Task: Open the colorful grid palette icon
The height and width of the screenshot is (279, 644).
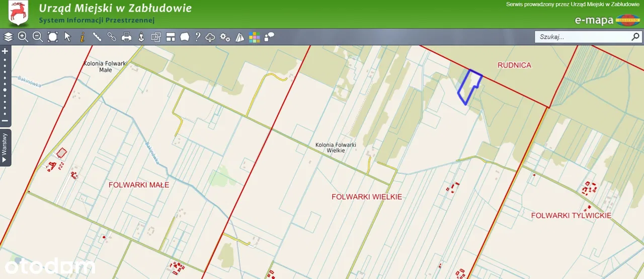Action: tap(255, 37)
